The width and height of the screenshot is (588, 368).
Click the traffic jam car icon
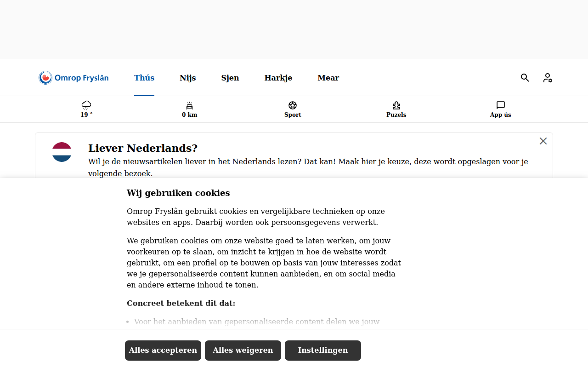coord(189,105)
